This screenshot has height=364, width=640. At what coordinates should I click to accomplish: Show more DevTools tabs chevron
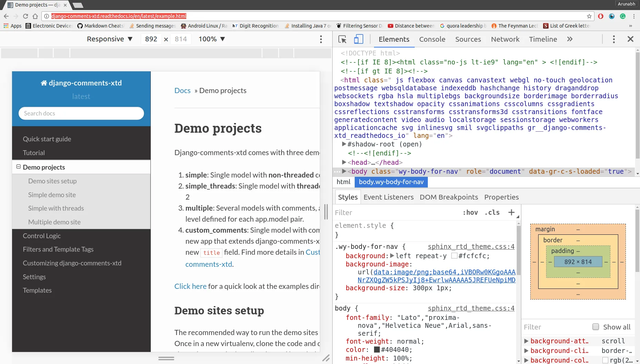[570, 39]
